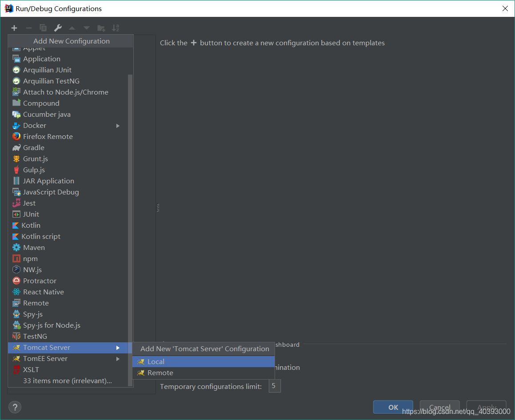The width and height of the screenshot is (515, 420).
Task: Click the Gradle elephant icon
Action: click(x=16, y=148)
